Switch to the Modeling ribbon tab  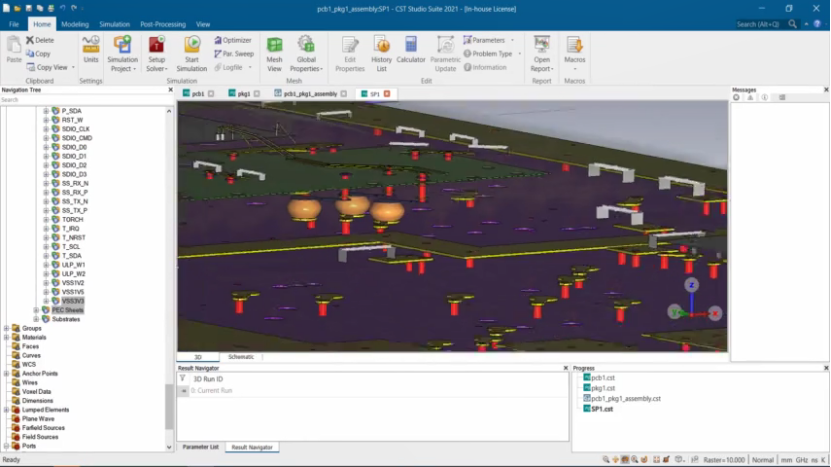click(75, 24)
